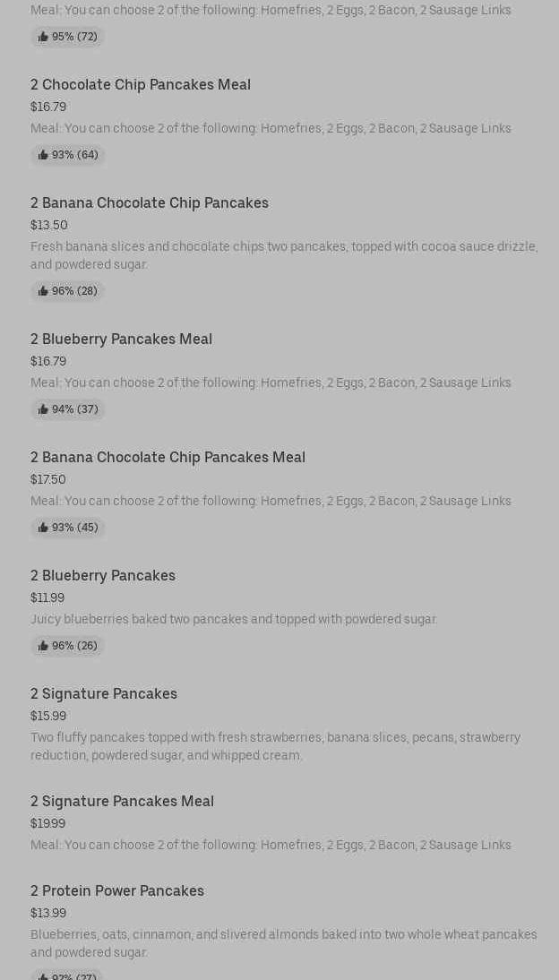Click the Fresh banana slices description text
This screenshot has width=559, height=980.
tap(284, 254)
